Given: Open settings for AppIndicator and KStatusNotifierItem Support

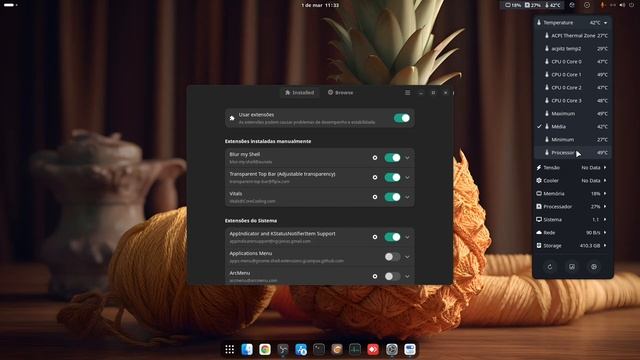Looking at the screenshot, I should [x=375, y=237].
